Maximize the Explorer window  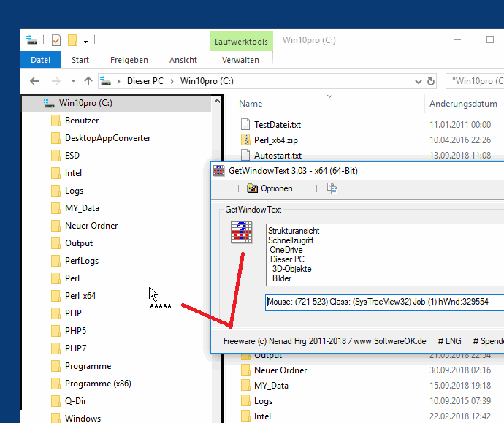pyautogui.click(x=490, y=39)
